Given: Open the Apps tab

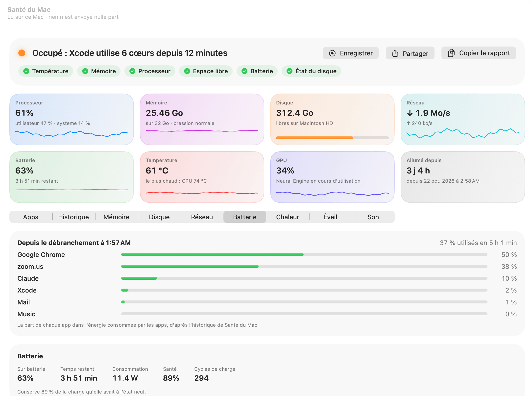Looking at the screenshot, I should click(31, 217).
